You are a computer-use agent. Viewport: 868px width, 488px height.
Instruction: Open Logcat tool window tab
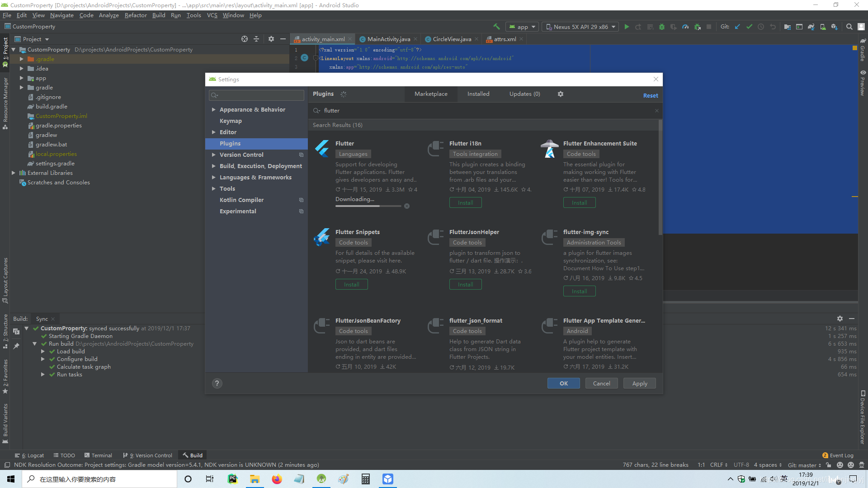coord(29,455)
